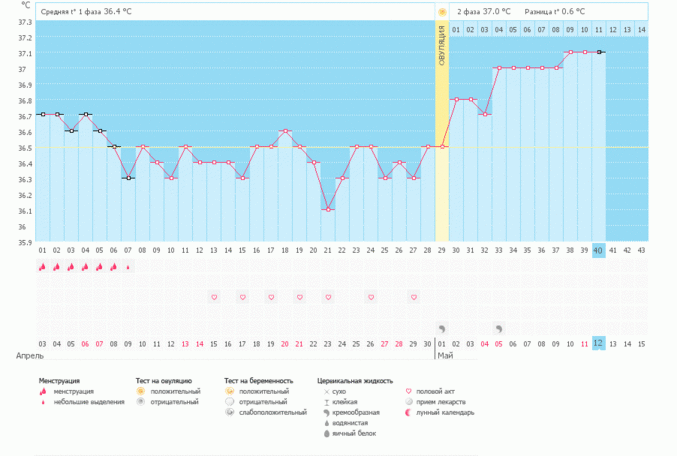
Task: Click the heart icon under cycle day 24
Action: (x=371, y=297)
